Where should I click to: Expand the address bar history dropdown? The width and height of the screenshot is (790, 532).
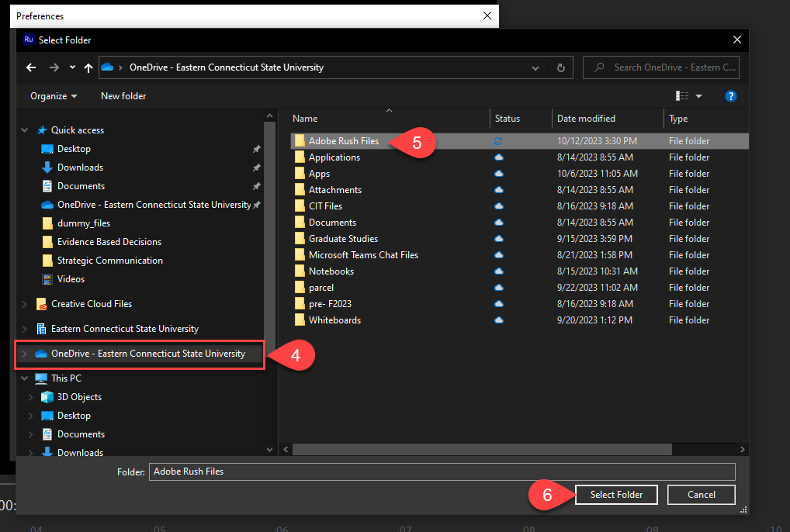tap(535, 68)
